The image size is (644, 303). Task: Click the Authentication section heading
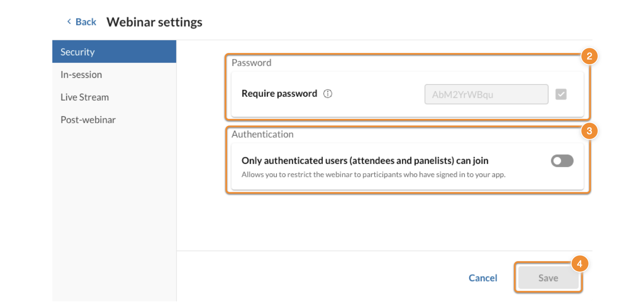point(262,135)
